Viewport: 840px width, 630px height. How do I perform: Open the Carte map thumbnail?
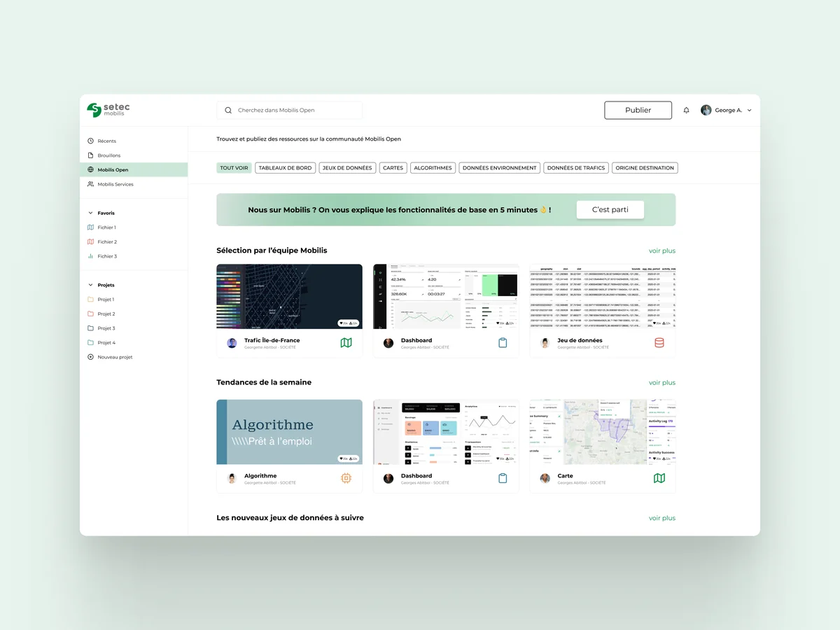point(603,432)
